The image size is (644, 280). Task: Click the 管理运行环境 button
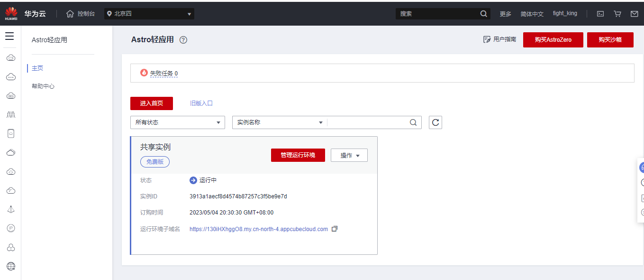pos(298,155)
